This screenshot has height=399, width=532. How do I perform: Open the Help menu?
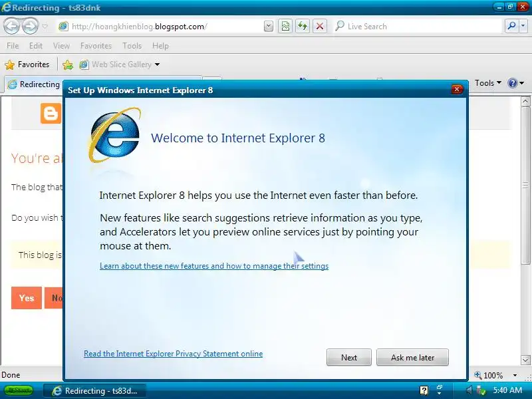pyautogui.click(x=160, y=46)
